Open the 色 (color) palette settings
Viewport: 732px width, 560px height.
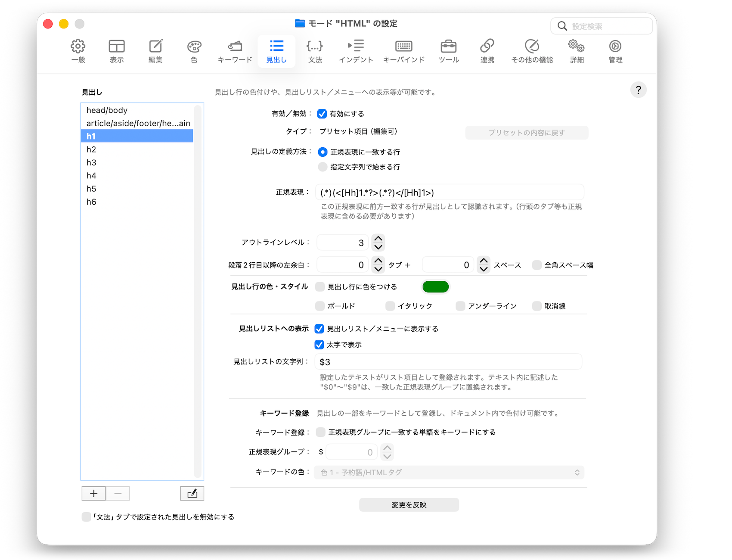194,51
